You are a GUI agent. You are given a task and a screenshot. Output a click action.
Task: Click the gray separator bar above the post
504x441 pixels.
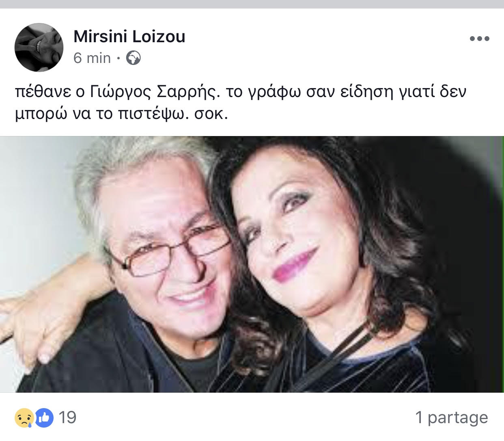252,4
